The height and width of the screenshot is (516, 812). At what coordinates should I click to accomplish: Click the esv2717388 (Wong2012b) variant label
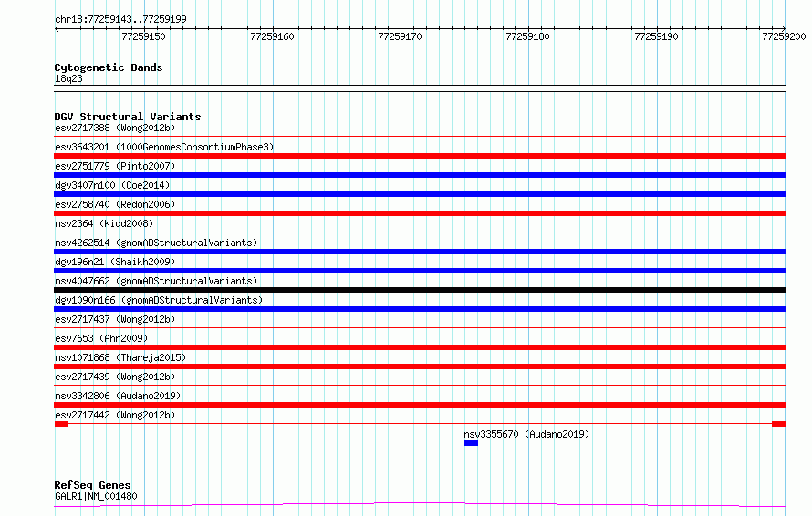tap(115, 128)
